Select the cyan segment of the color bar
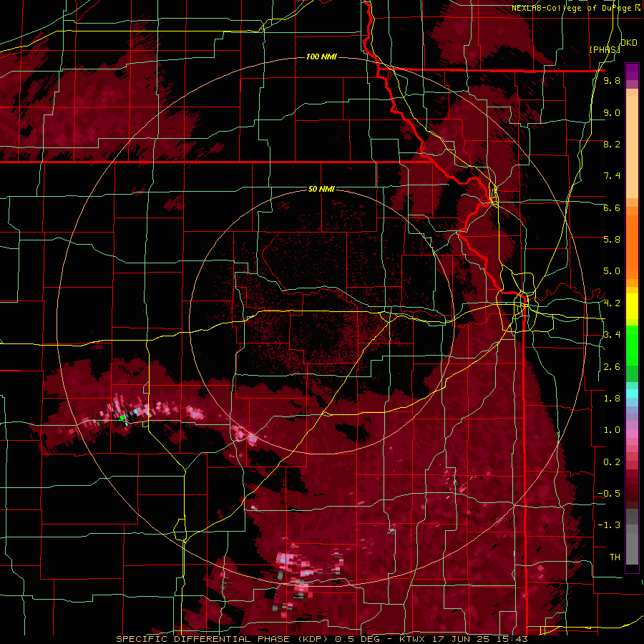 click(632, 394)
